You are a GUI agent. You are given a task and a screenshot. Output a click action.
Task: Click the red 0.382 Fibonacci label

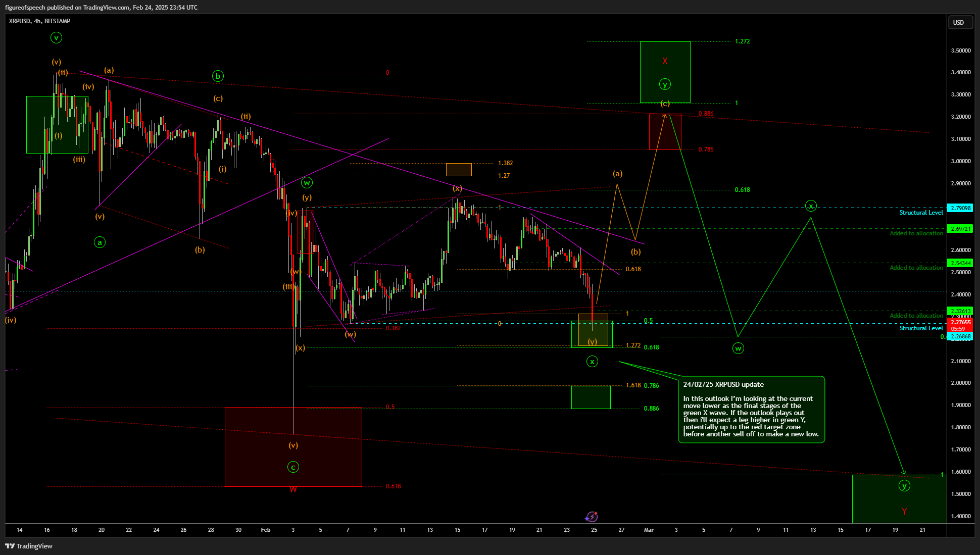[393, 328]
